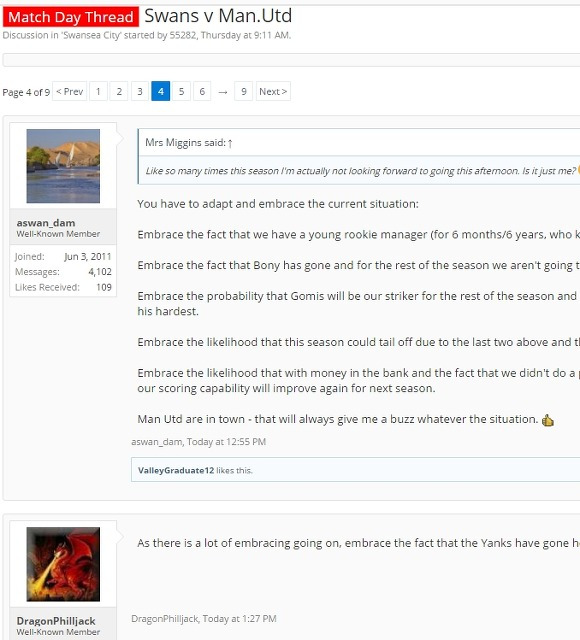Open DragonPhilljack author link under the post

pyautogui.click(x=164, y=619)
